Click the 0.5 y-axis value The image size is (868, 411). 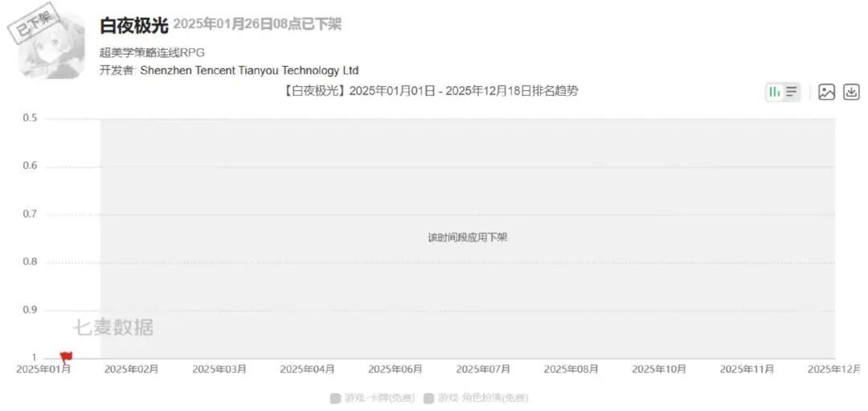click(x=30, y=118)
